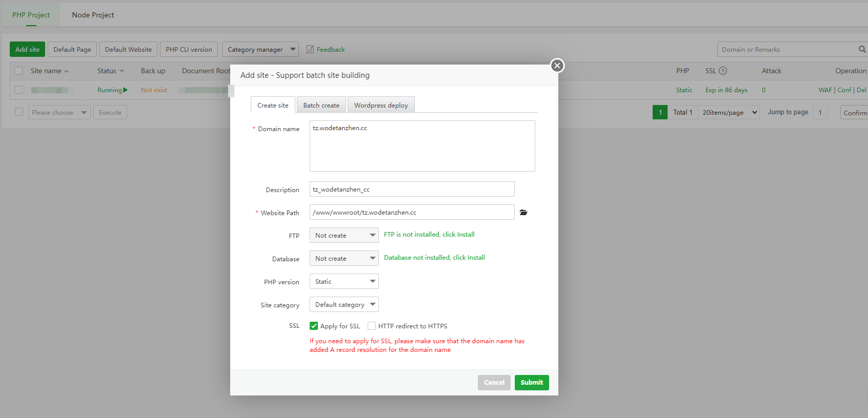Click the Attack count 0 in row
Viewport: 868px width, 418px height.
pyautogui.click(x=763, y=90)
